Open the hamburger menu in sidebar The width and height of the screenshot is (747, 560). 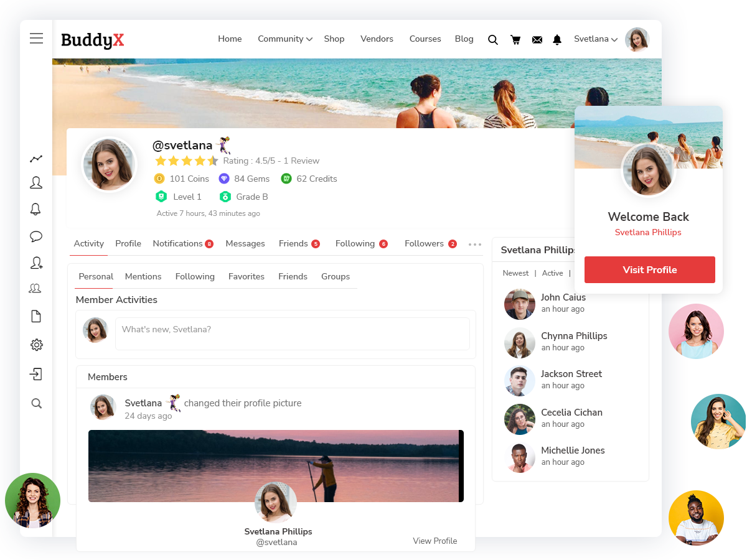coord(37,39)
